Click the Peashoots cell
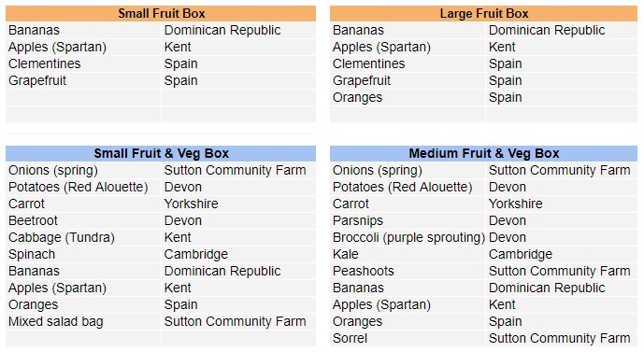 [408, 271]
